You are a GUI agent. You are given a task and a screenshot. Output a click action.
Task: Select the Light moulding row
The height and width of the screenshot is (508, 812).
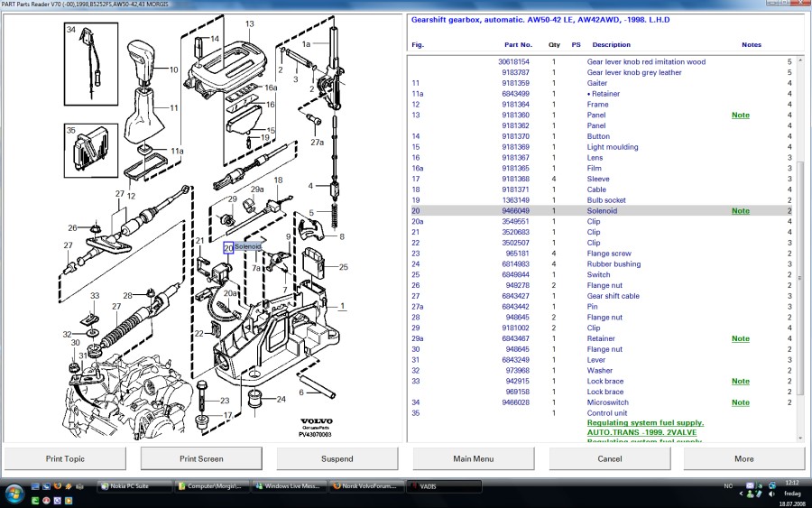[x=601, y=147]
